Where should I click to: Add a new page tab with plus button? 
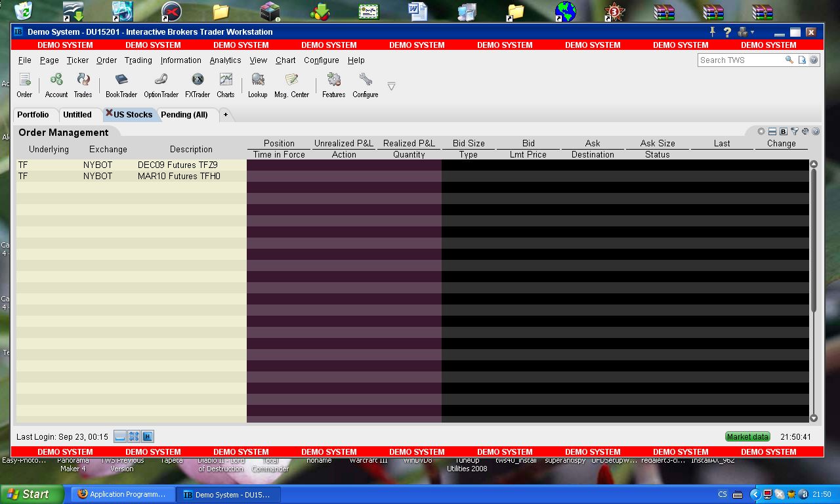(225, 114)
